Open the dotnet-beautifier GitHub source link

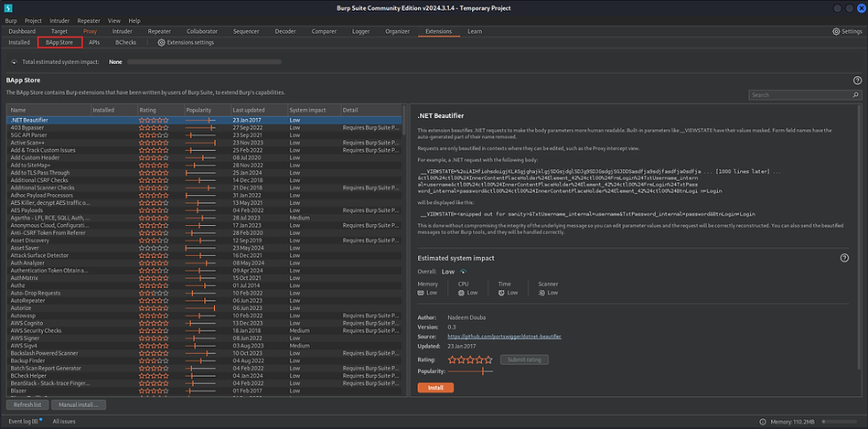point(504,337)
